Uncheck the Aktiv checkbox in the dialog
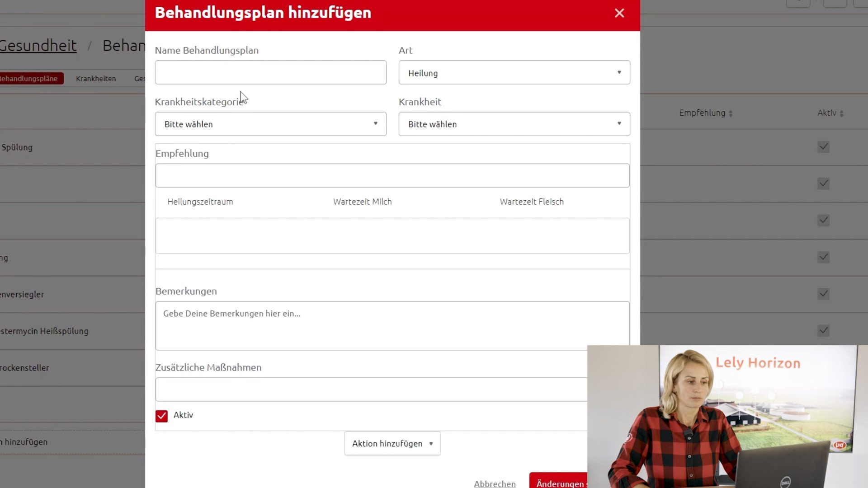Image resolution: width=868 pixels, height=488 pixels. pyautogui.click(x=161, y=416)
